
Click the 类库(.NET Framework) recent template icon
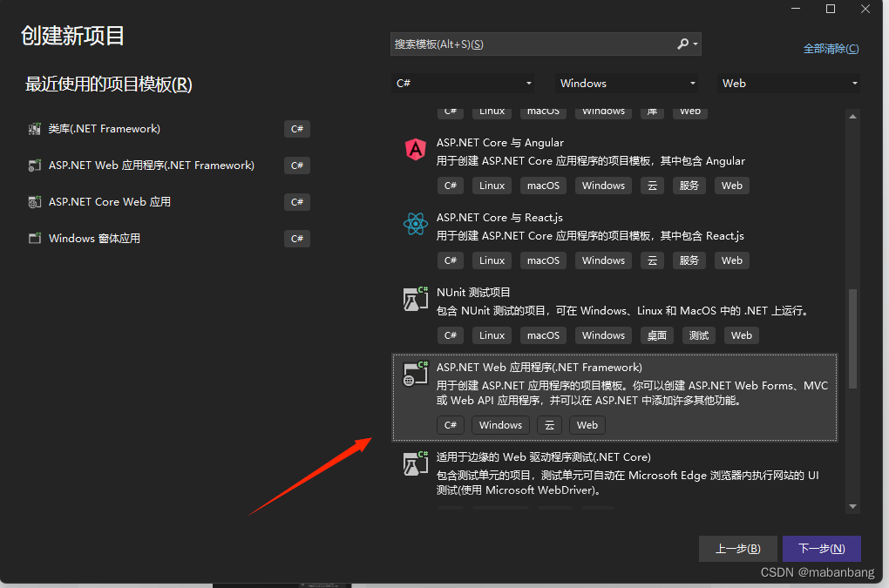[x=35, y=129]
